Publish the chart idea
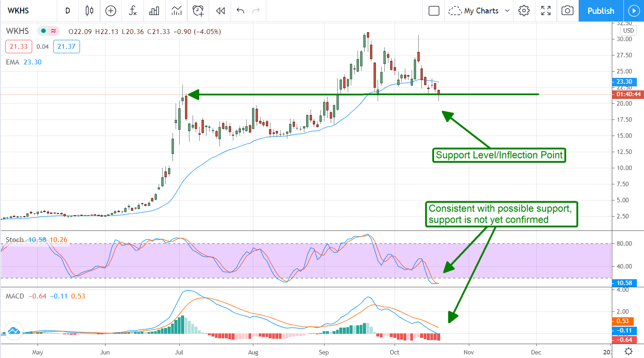Viewport: 644px width, 358px height. [x=601, y=11]
